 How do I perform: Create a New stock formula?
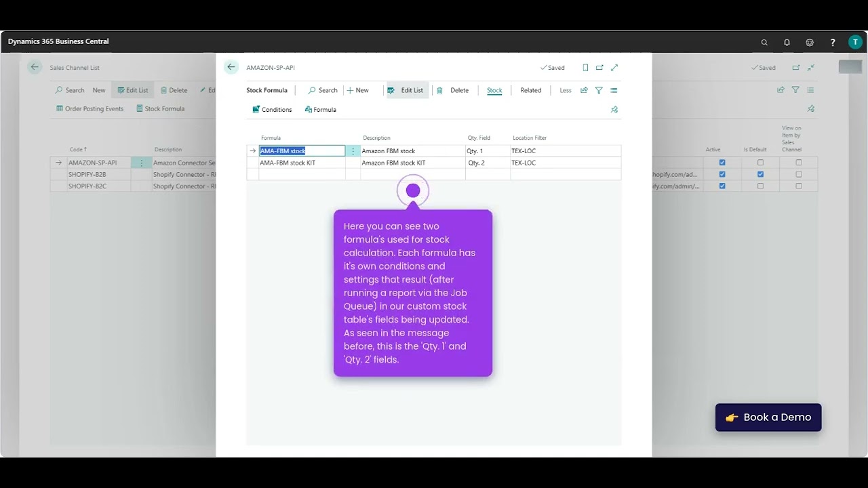[358, 90]
